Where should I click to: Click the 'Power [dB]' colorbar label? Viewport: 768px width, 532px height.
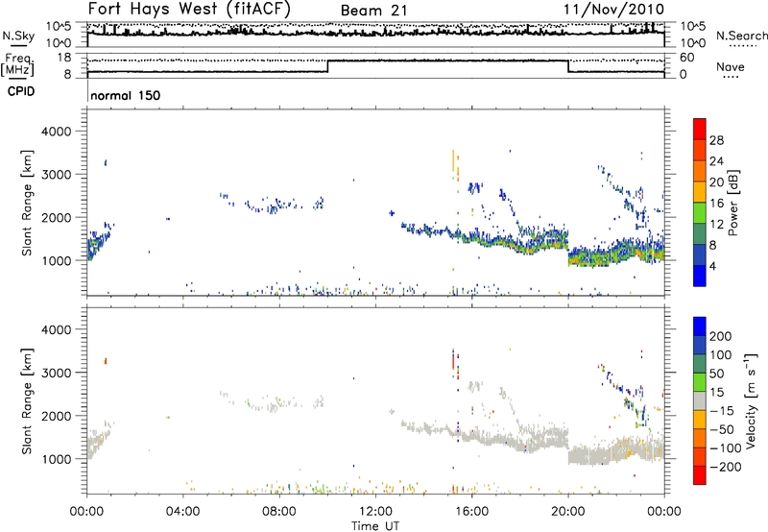click(x=733, y=203)
